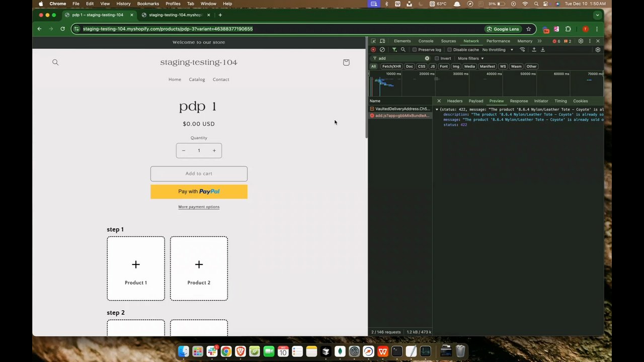Screen dimensions: 644x362
Task: Clear the network log
Action: [x=382, y=50]
